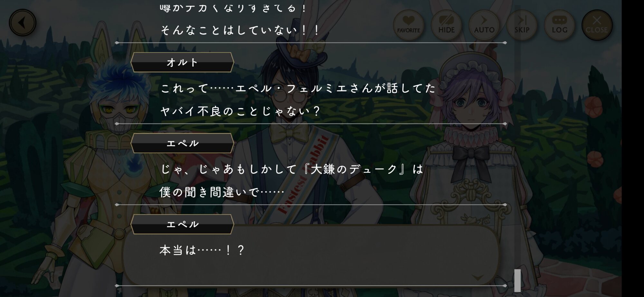The image size is (644, 297).
Task: Close the log with the CLOSE button
Action: [597, 25]
